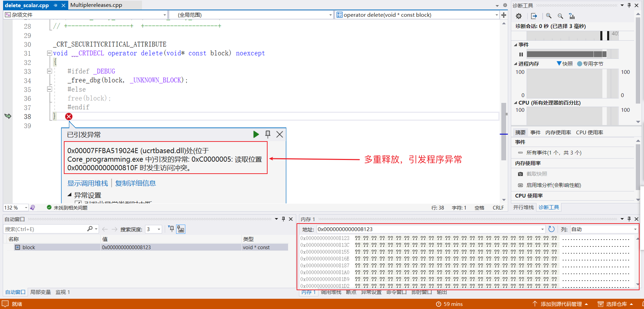Collapse the CPU percentage section
Image resolution: width=644 pixels, height=309 pixels.
click(515, 103)
